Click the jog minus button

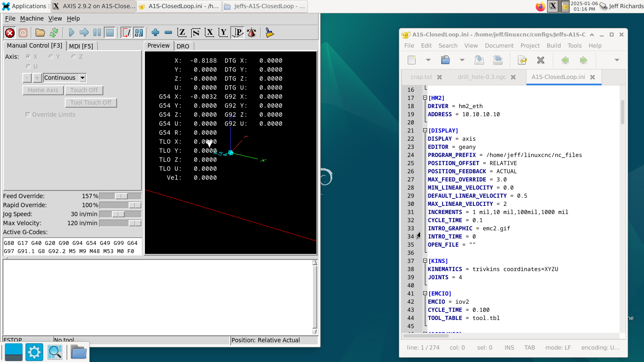(x=27, y=78)
